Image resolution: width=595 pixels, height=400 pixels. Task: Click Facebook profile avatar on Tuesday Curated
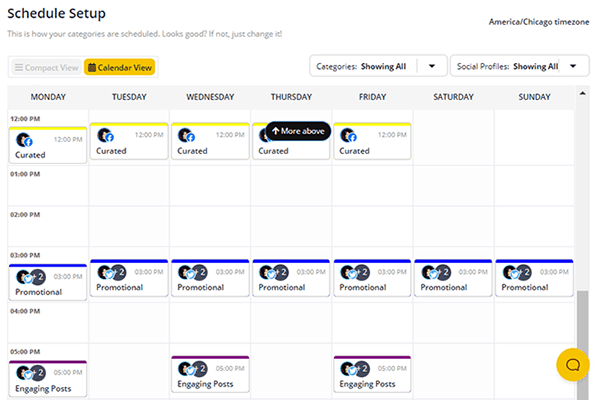(x=105, y=135)
